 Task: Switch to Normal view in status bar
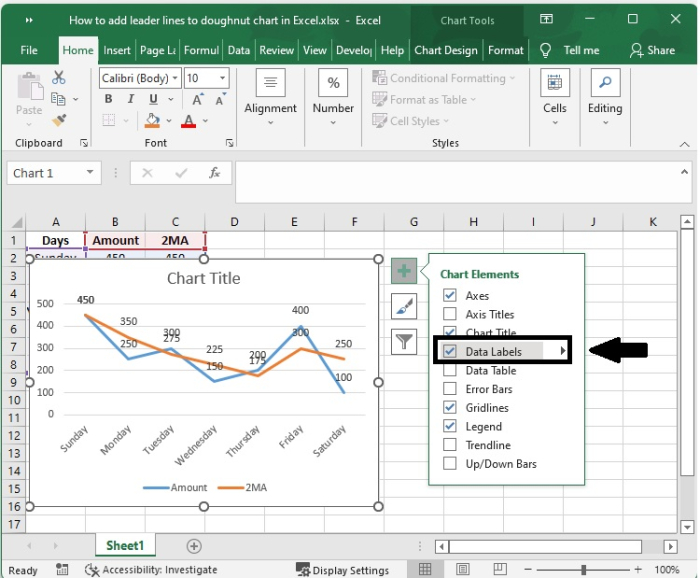pyautogui.click(x=425, y=569)
